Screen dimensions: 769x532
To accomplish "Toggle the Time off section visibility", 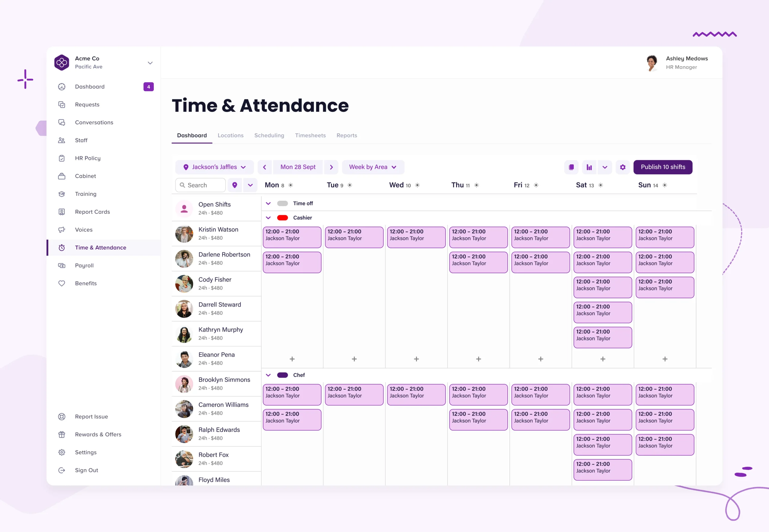I will pyautogui.click(x=268, y=203).
